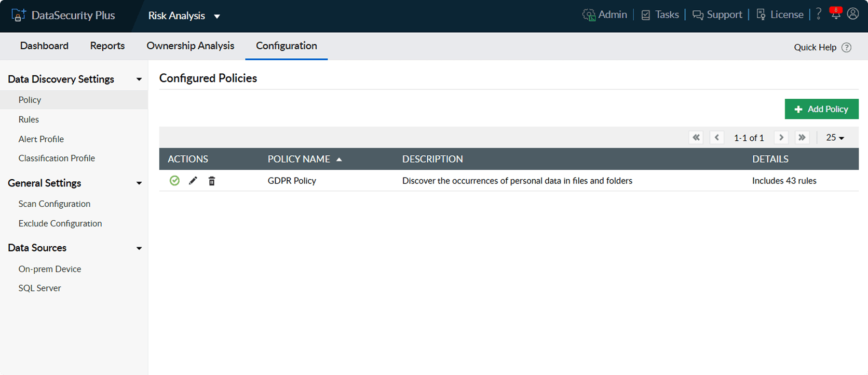Viewport: 868px width, 375px height.
Task: Click the edit pencil icon for GDPR Policy
Action: (193, 181)
